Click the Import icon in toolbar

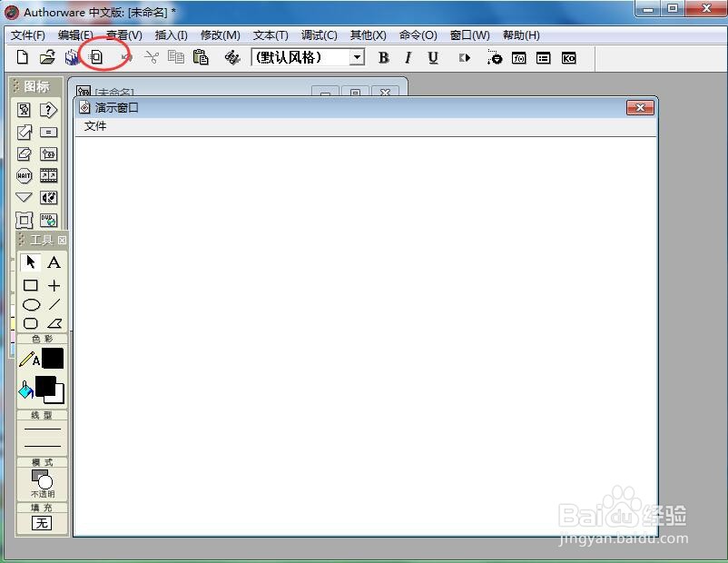[x=96, y=57]
